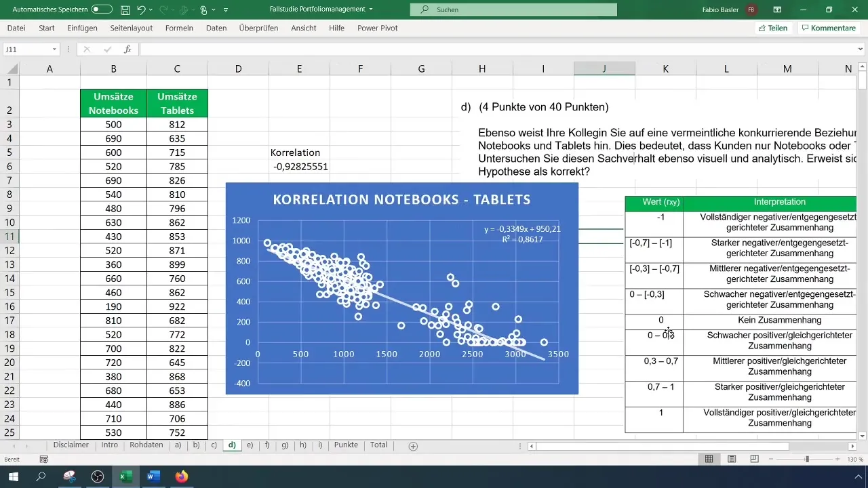Click the FB user account avatar
This screenshot has height=488, width=868.
751,9
